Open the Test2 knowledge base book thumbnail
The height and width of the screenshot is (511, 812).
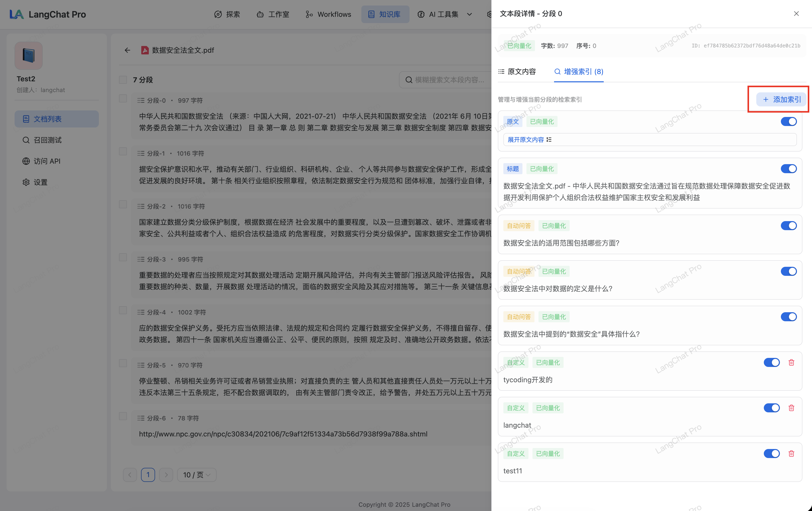point(29,56)
